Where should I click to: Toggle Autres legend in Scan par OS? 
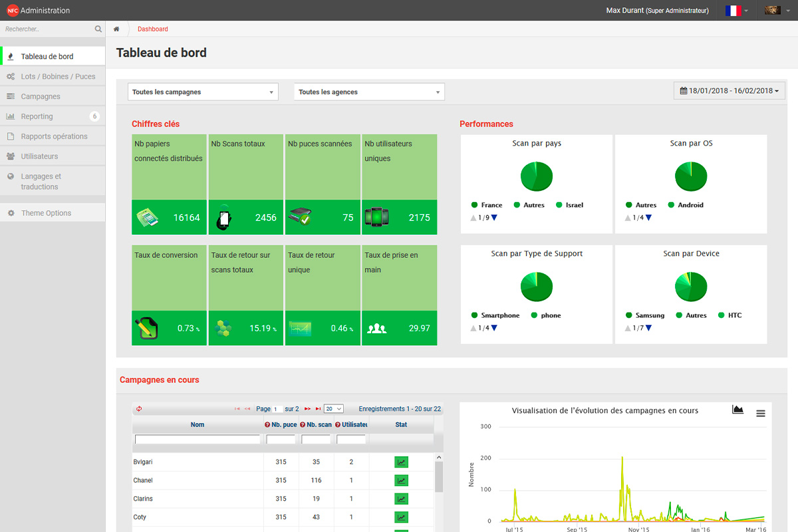click(641, 205)
